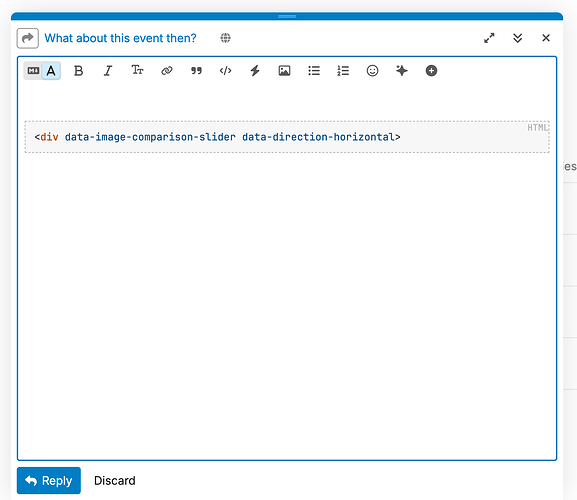Viewport: 577px width, 500px height.
Task: Add a blockquote with the quote icon
Action: (196, 71)
